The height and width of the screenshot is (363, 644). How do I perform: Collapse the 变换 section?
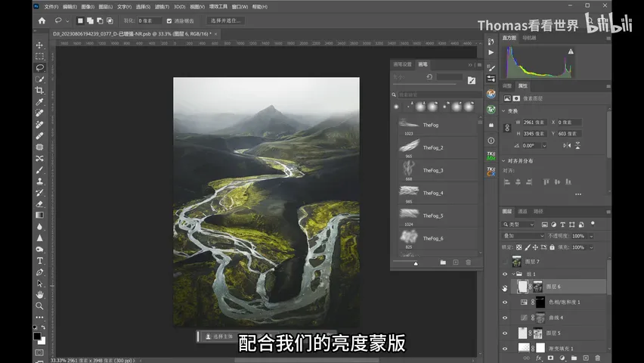click(x=503, y=111)
